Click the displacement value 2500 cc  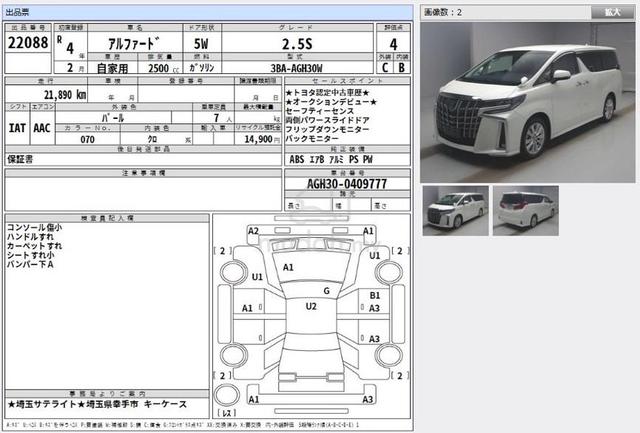163,68
